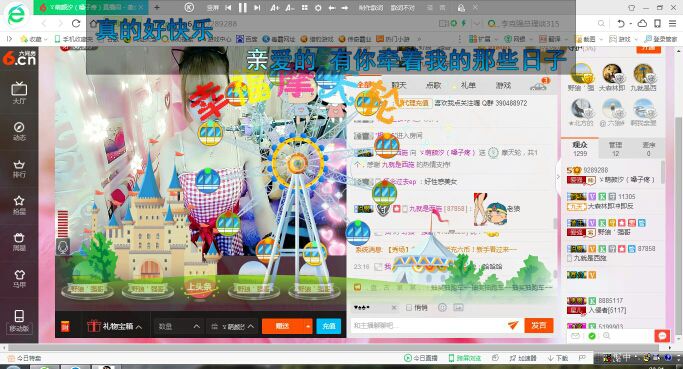This screenshot has width=683, height=369.
Task: Open the 百度 bookmark link
Action: 247,39
